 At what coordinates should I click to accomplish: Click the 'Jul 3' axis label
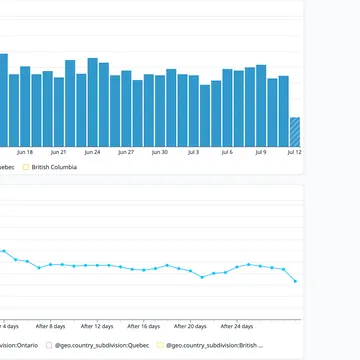(x=194, y=152)
